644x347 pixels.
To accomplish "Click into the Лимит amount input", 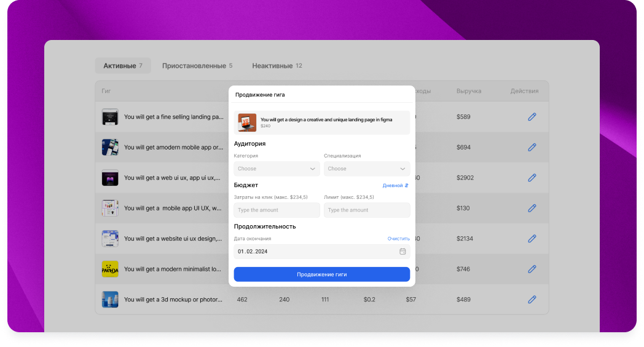I will click(367, 210).
